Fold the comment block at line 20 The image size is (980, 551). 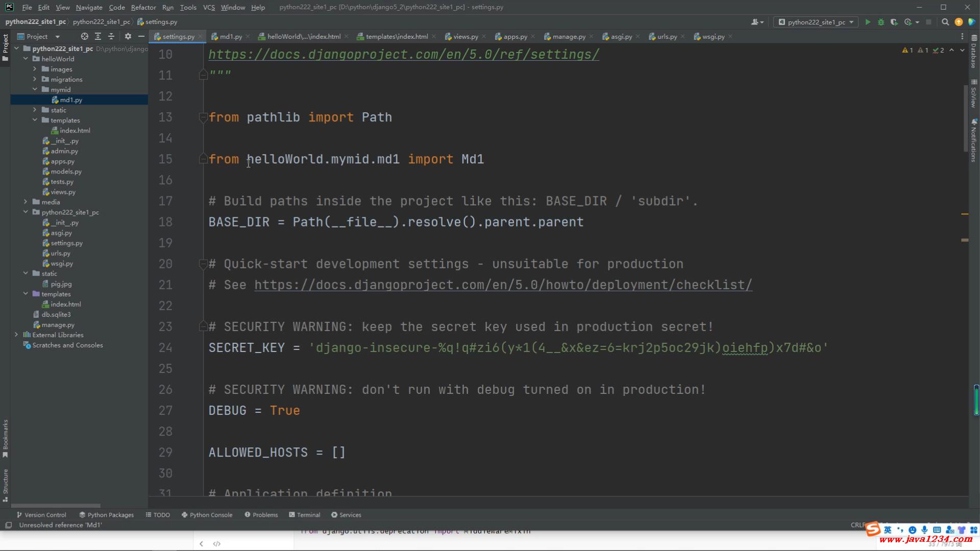click(x=203, y=264)
